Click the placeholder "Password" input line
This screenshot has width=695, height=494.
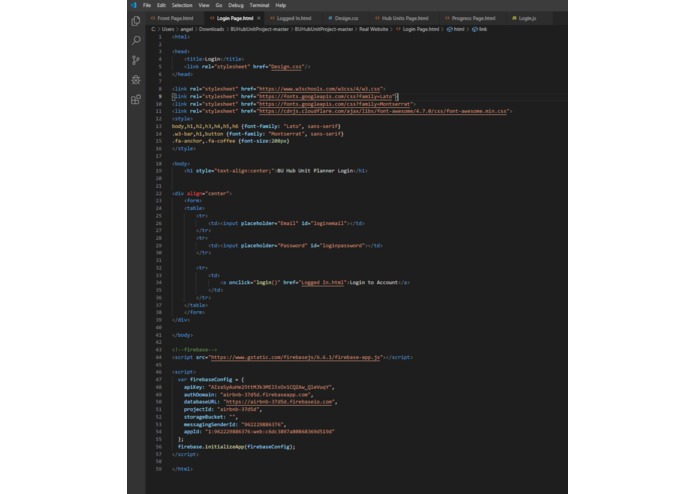click(295, 245)
